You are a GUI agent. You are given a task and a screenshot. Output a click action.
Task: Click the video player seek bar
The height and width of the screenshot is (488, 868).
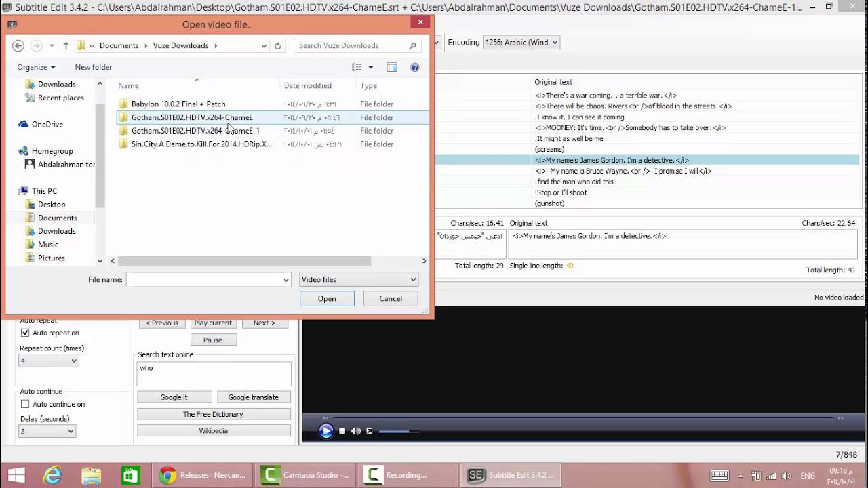click(x=583, y=418)
